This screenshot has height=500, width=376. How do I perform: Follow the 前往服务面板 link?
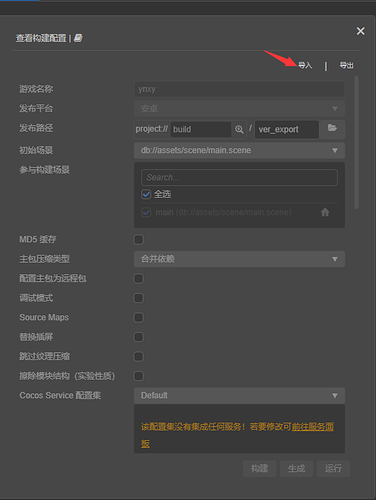tap(313, 427)
